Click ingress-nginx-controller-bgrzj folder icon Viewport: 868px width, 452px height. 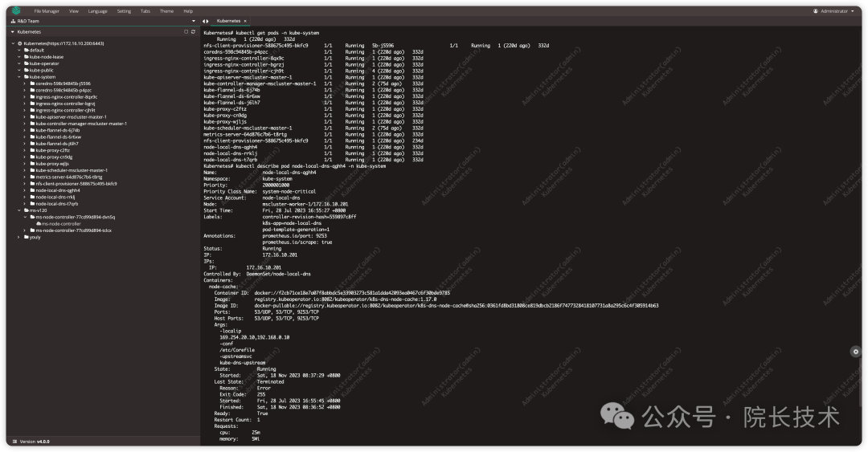(32, 104)
